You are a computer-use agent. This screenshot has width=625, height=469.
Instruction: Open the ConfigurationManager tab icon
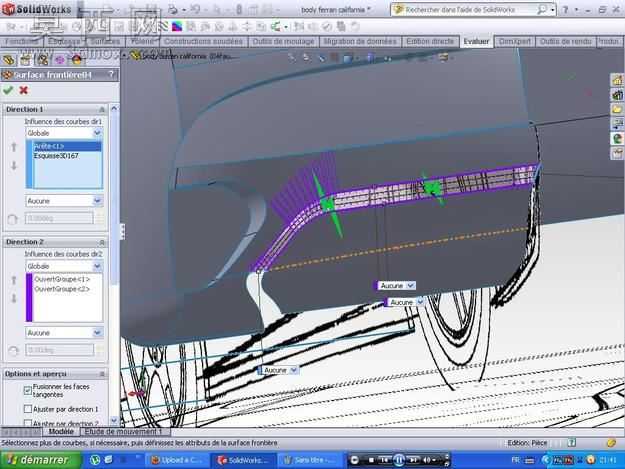coord(43,60)
